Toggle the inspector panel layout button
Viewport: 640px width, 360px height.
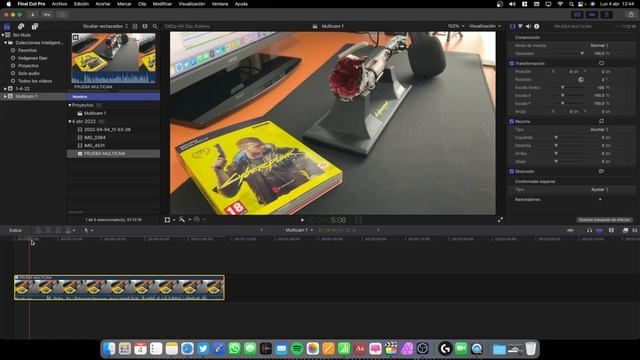tap(607, 15)
